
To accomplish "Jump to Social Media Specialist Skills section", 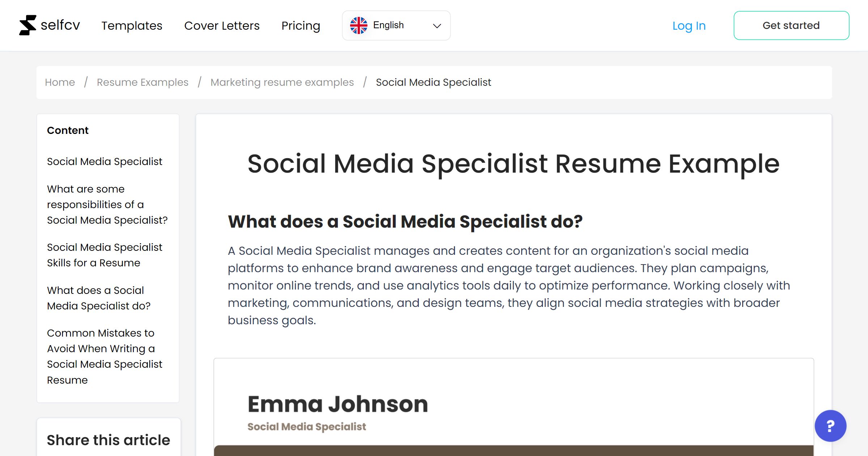I will click(105, 255).
